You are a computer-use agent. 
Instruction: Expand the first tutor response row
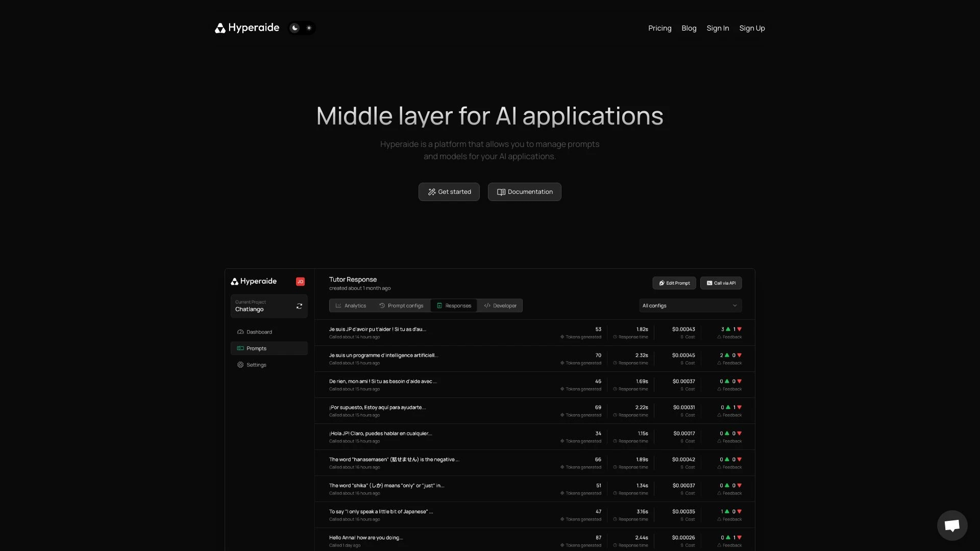tap(459, 332)
